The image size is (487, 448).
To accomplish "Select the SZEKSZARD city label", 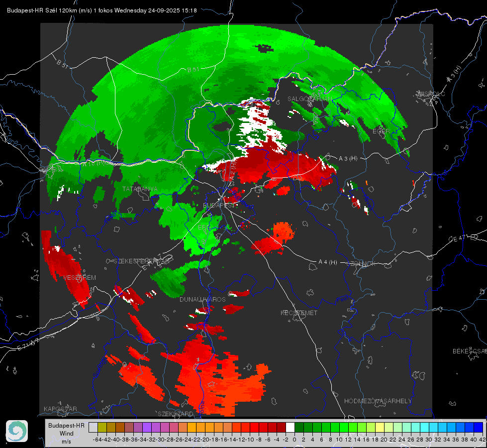I will (176, 414).
